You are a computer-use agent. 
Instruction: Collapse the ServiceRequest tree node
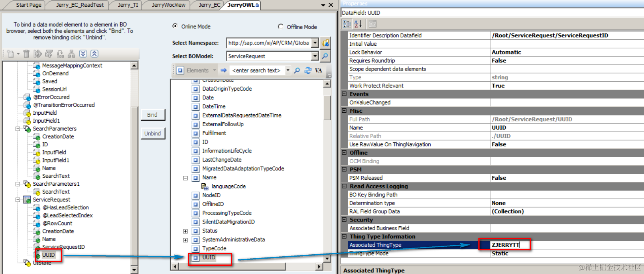click(18, 199)
